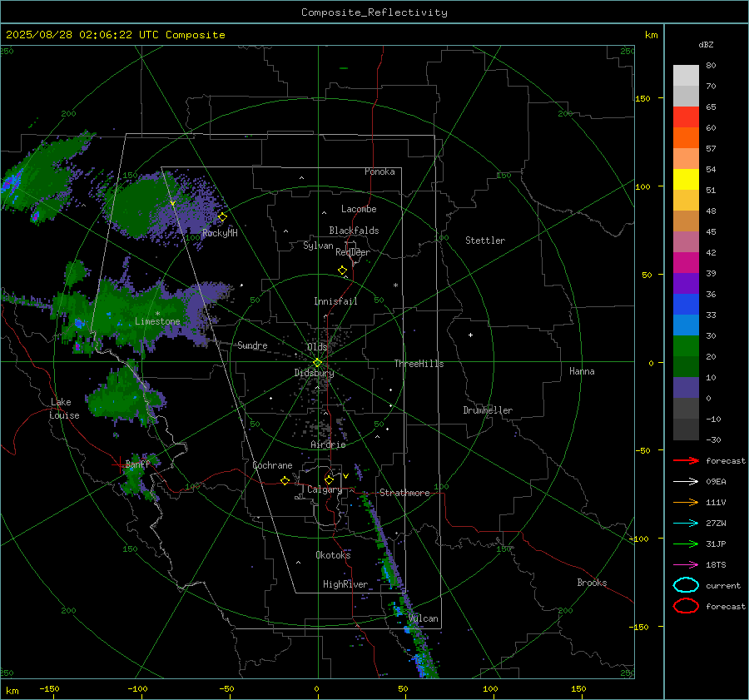Click the magenta 18TS arrow icon

click(686, 565)
